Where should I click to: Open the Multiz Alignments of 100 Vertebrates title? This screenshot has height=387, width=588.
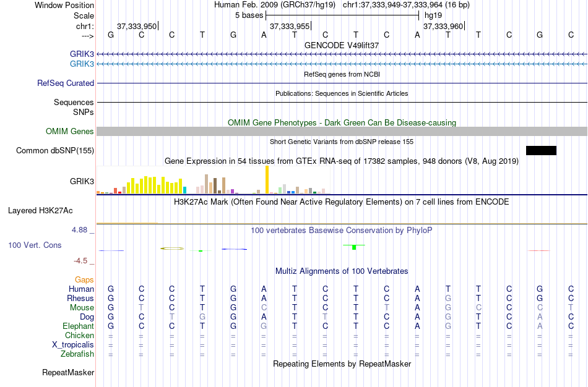(342, 271)
